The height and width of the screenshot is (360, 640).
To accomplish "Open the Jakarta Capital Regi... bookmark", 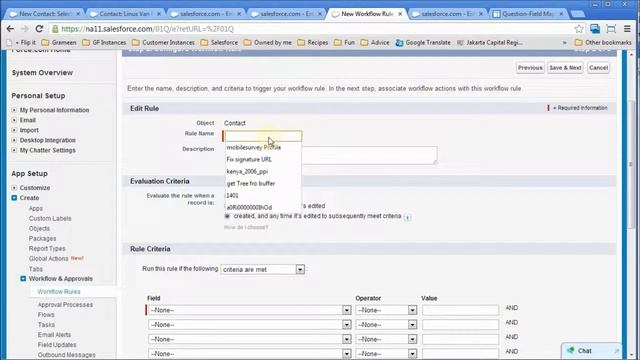I will pyautogui.click(x=489, y=42).
